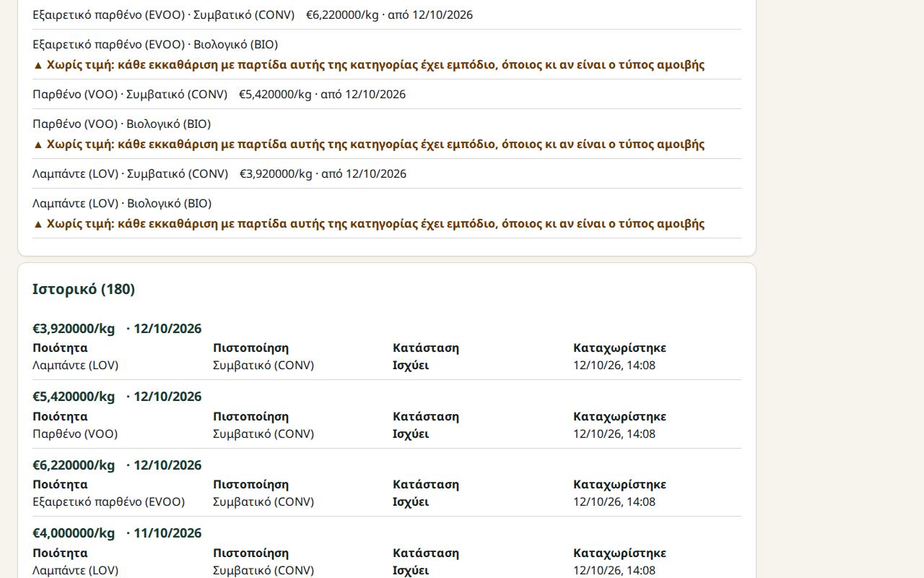Click the Εξαιρετικό παρθένο (EVOO) · Βιολογικό label
The image size is (924, 578).
point(155,44)
